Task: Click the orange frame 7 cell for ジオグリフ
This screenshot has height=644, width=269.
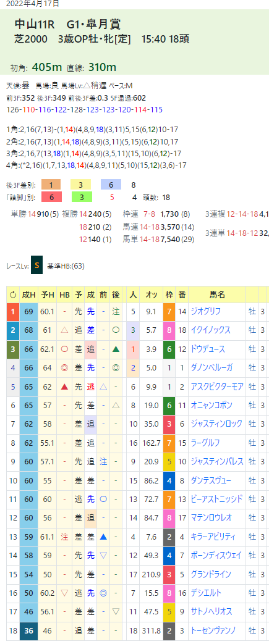Action: click(x=169, y=312)
